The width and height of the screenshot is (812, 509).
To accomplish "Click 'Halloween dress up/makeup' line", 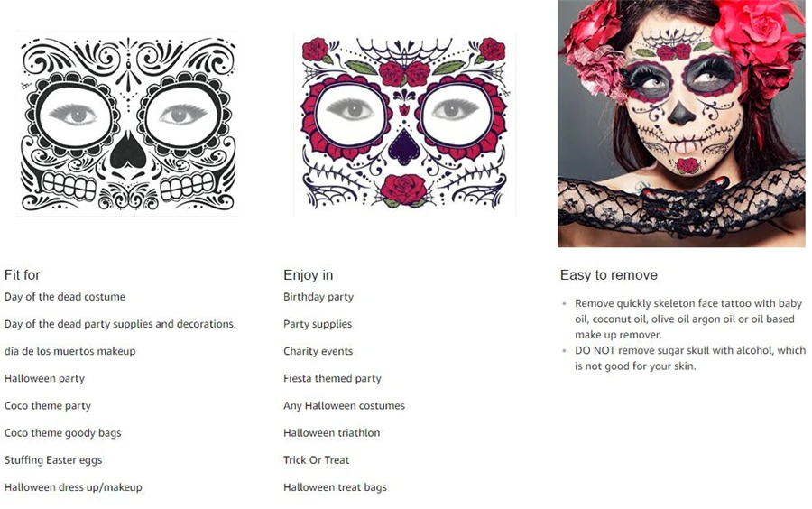I will pyautogui.click(x=73, y=487).
